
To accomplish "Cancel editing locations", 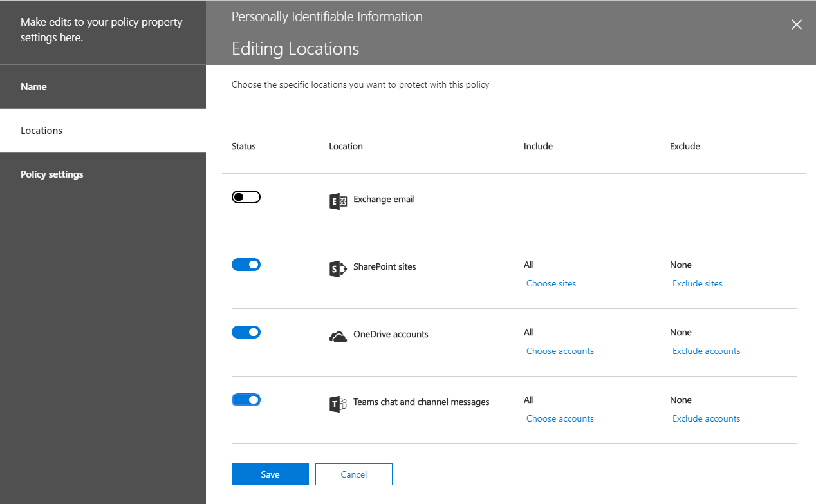I will pyautogui.click(x=353, y=474).
